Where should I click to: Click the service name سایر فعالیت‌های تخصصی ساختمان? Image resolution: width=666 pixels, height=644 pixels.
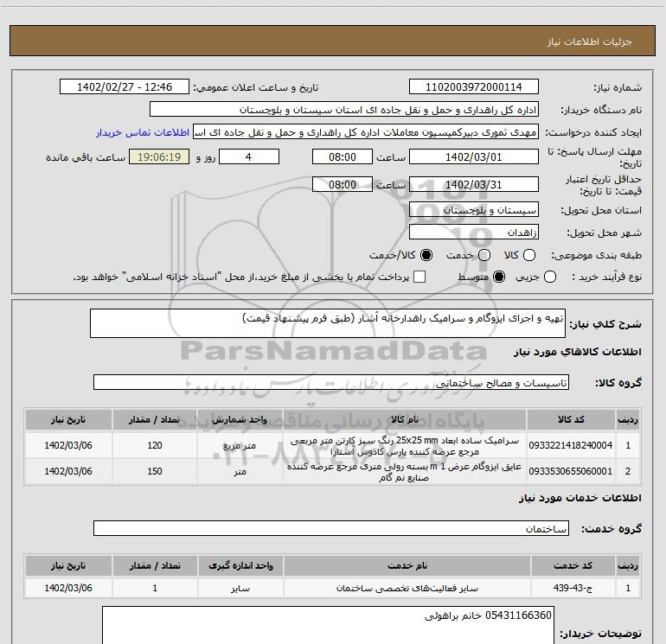tap(407, 589)
